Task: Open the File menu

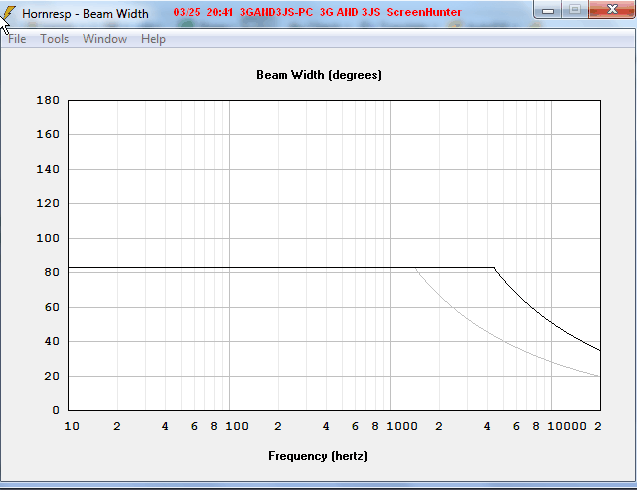Action: tap(17, 39)
